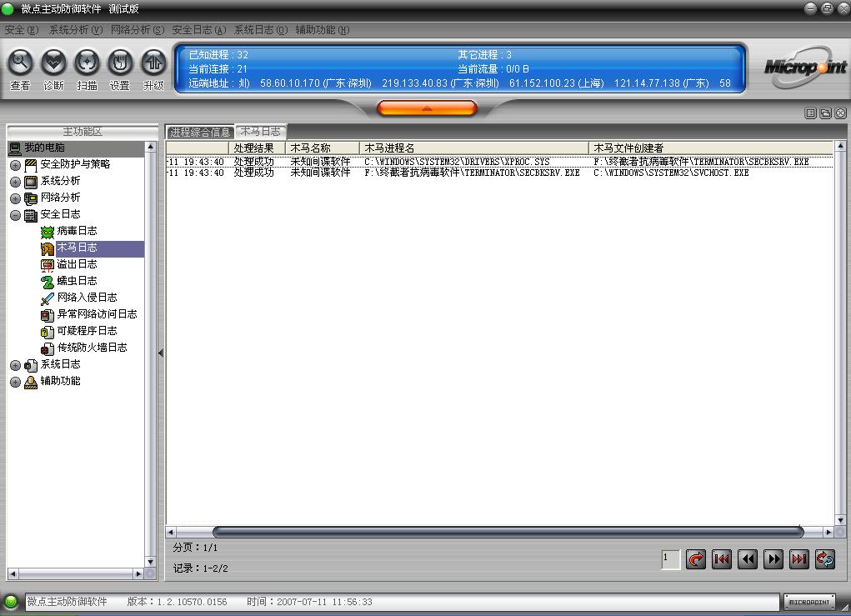Select log row created by SVCHOST.EXE
Screen dimensions: 851x616
coord(499,173)
